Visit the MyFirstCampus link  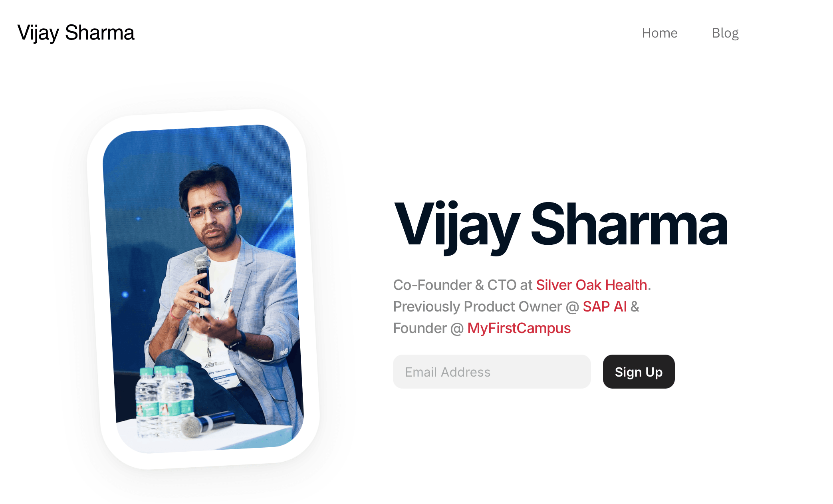tap(519, 328)
